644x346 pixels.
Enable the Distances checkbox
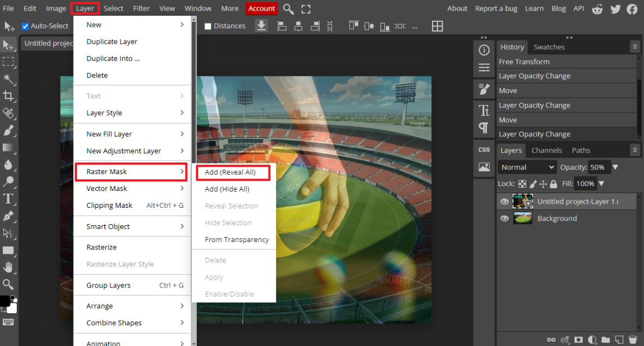click(208, 26)
